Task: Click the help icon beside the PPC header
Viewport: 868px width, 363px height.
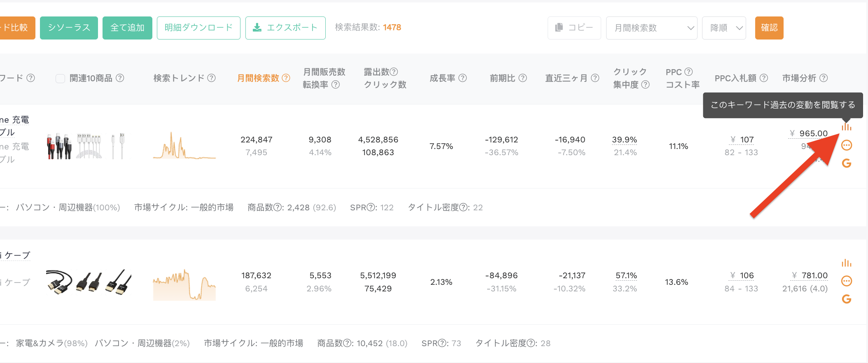Action: pos(688,72)
